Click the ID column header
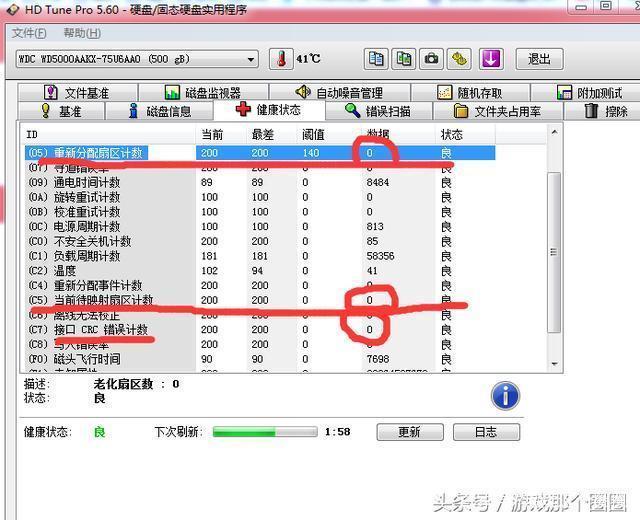This screenshot has height=520, width=640. 110,134
